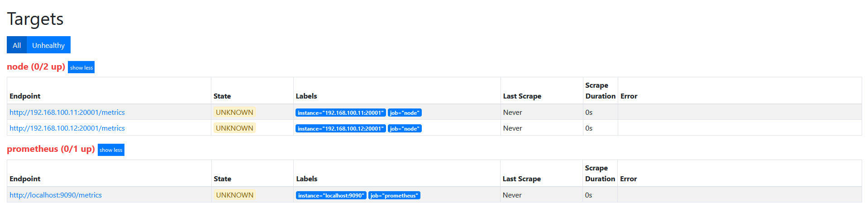
Task: Click UNKNOWN state badge for 192.168.100.11
Action: point(234,113)
